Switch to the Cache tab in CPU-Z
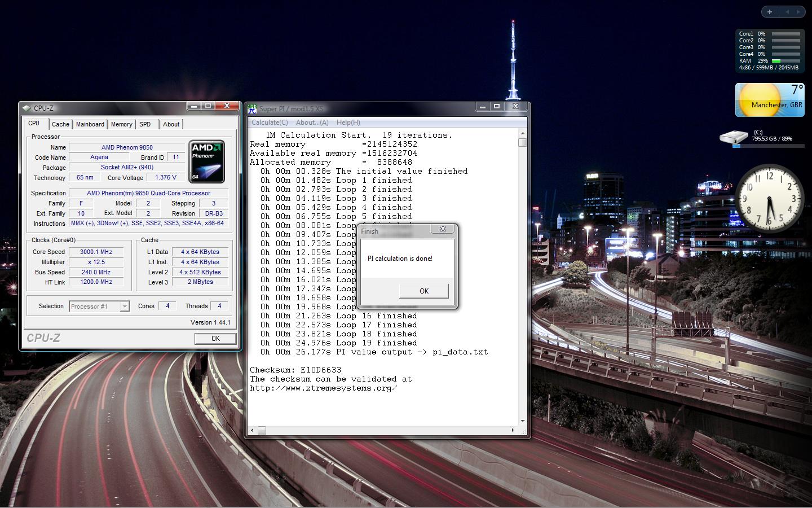 tap(60, 124)
